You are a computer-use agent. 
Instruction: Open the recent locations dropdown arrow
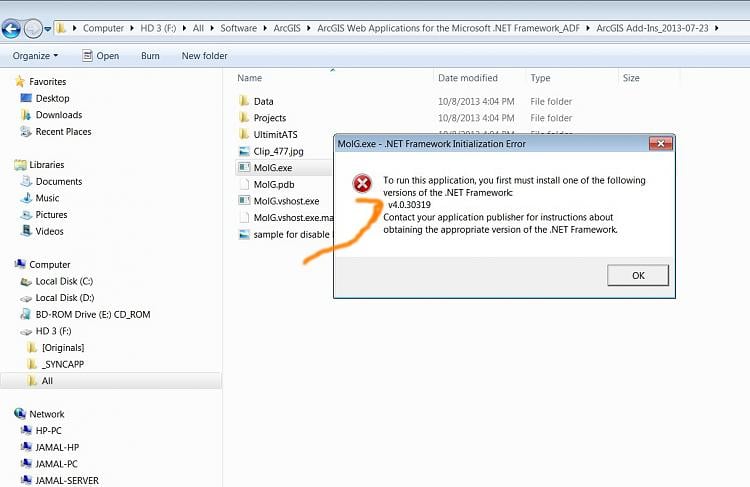pyautogui.click(x=47, y=29)
